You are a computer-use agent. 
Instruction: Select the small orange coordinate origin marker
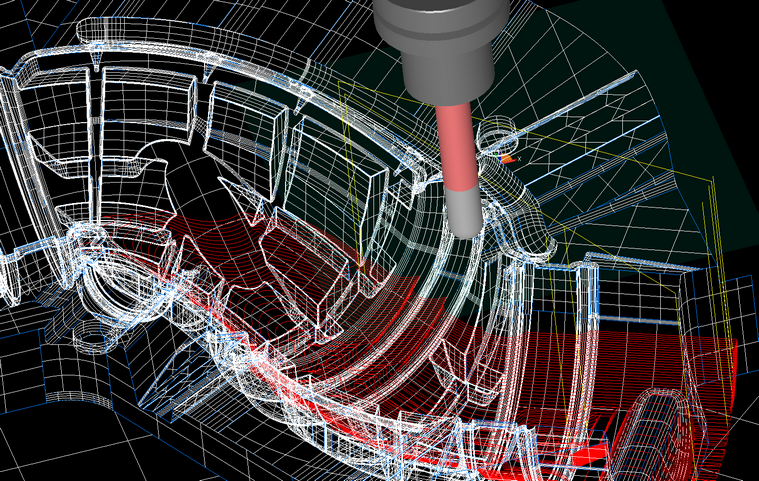coord(506,159)
